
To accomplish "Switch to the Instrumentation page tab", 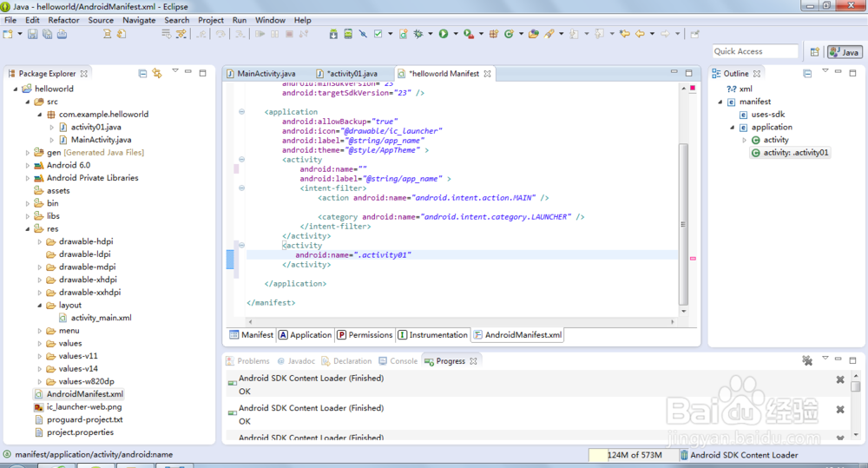I will 433,335.
